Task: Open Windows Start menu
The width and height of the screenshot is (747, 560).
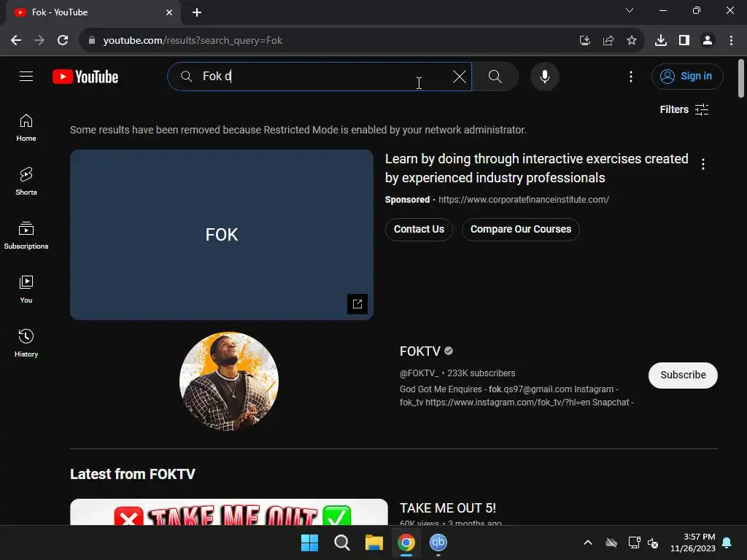Action: pyautogui.click(x=309, y=542)
